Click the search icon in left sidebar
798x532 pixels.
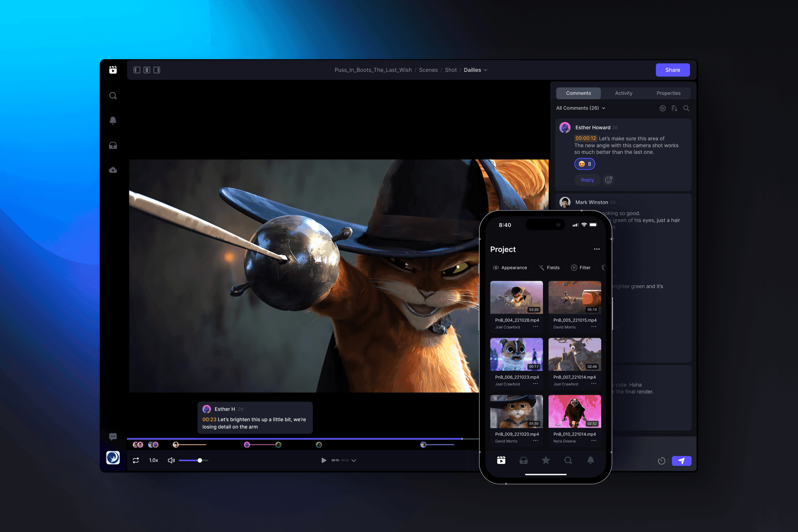click(113, 96)
